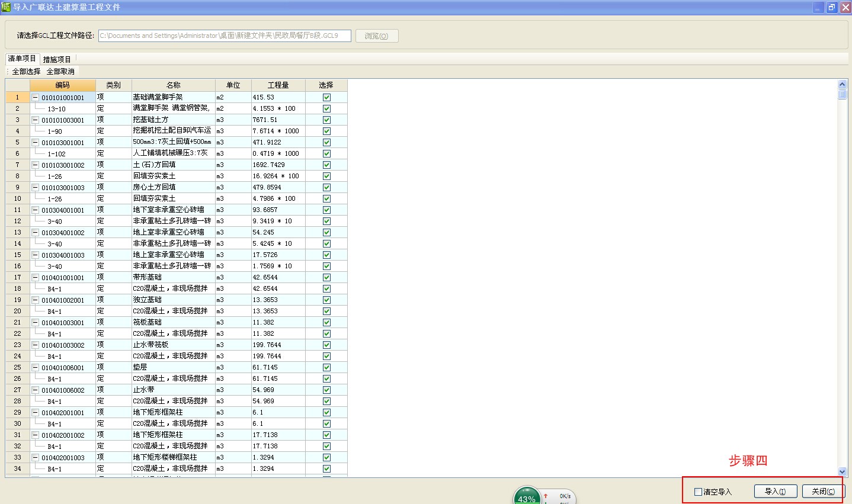The width and height of the screenshot is (852, 504).
Task: Click the scrollbar up arrow
Action: click(843, 85)
